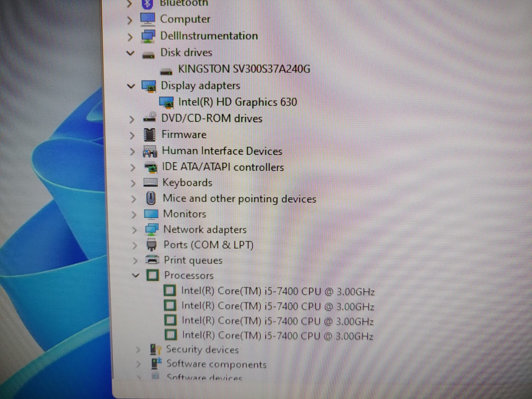The height and width of the screenshot is (399, 532).
Task: Select the Keyboards label
Action: coord(188,183)
